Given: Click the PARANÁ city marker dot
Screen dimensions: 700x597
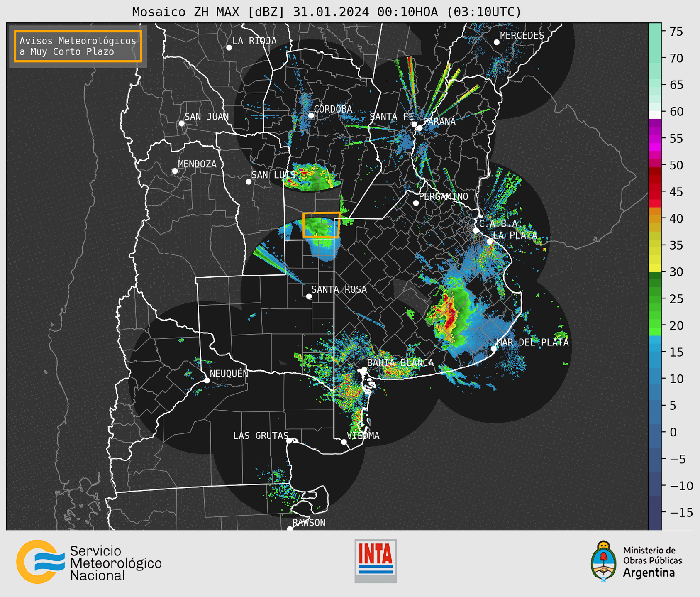Looking at the screenshot, I should 420,128.
